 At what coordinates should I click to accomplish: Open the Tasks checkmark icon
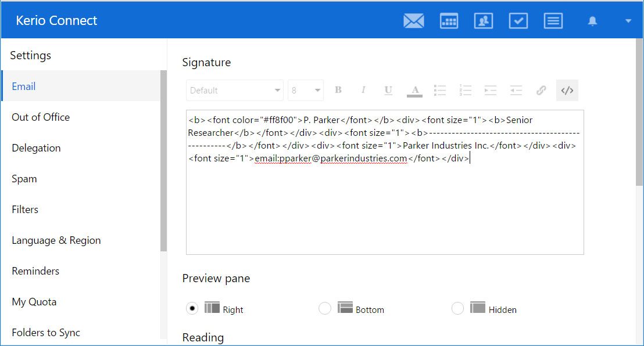518,21
